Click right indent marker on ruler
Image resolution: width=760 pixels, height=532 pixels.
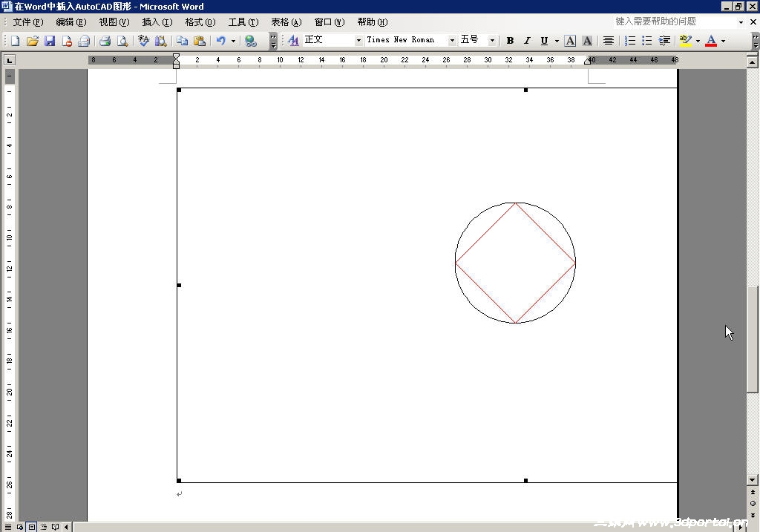(x=587, y=61)
